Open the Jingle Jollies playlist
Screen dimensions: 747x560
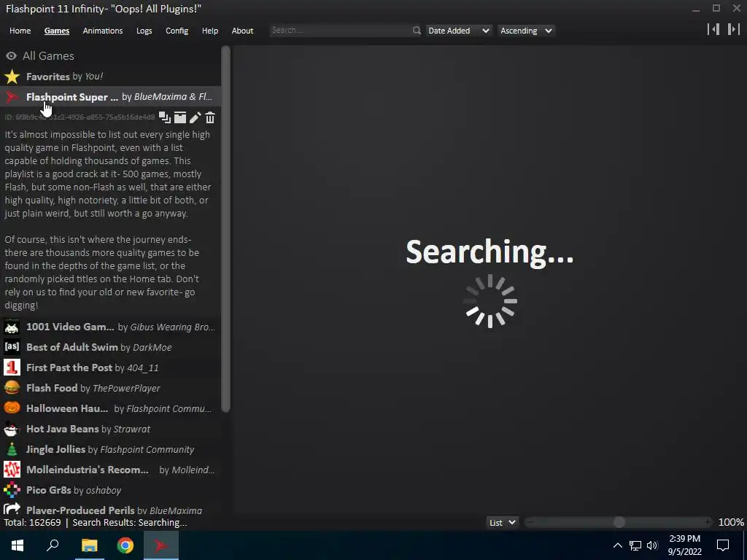111,449
